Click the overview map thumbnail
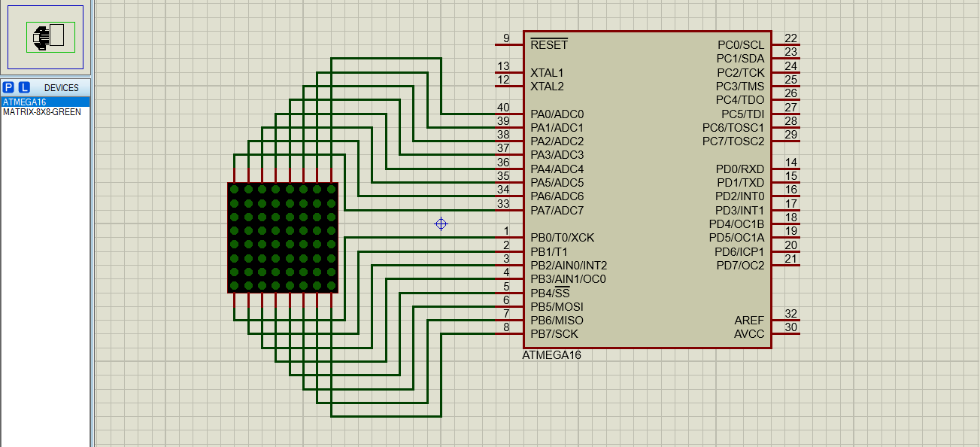Image resolution: width=980 pixels, height=447 pixels. tap(45, 37)
